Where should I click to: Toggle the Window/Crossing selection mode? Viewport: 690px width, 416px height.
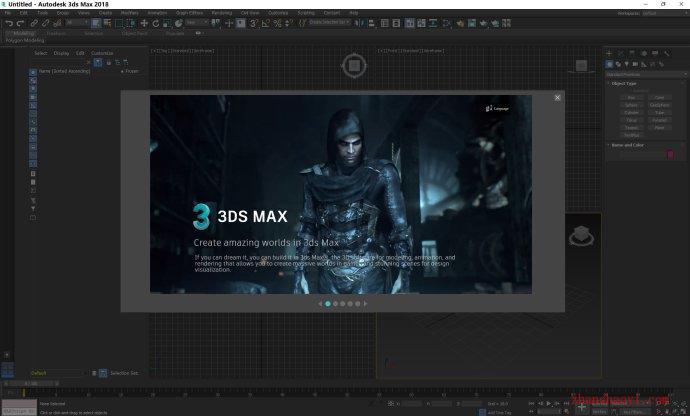(131, 23)
